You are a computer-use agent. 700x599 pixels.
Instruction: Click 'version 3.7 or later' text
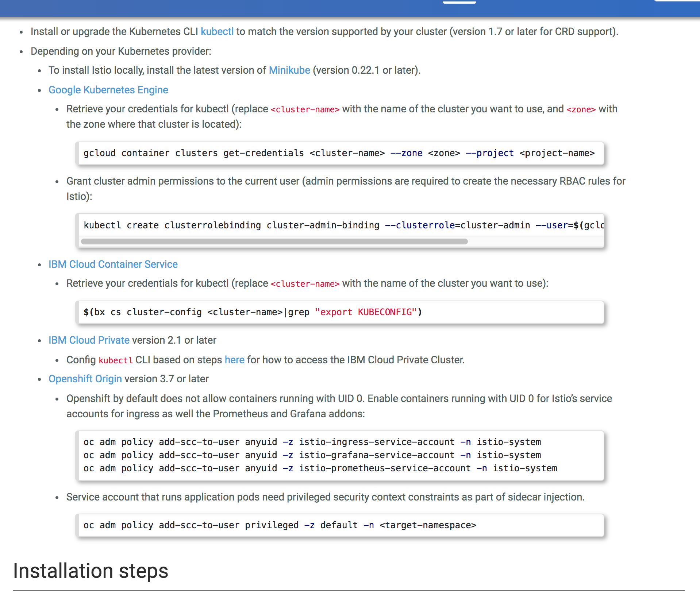[166, 379]
